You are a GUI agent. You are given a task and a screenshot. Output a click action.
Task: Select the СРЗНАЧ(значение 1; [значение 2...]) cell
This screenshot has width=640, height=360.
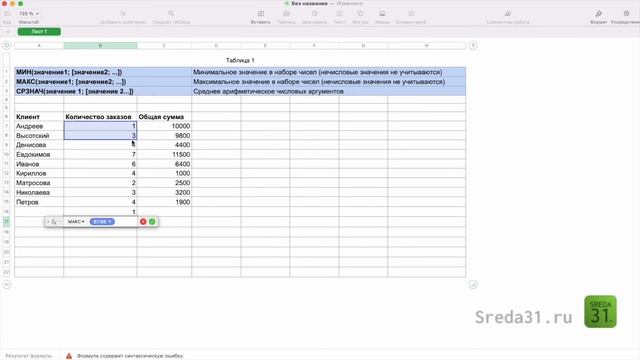click(103, 91)
